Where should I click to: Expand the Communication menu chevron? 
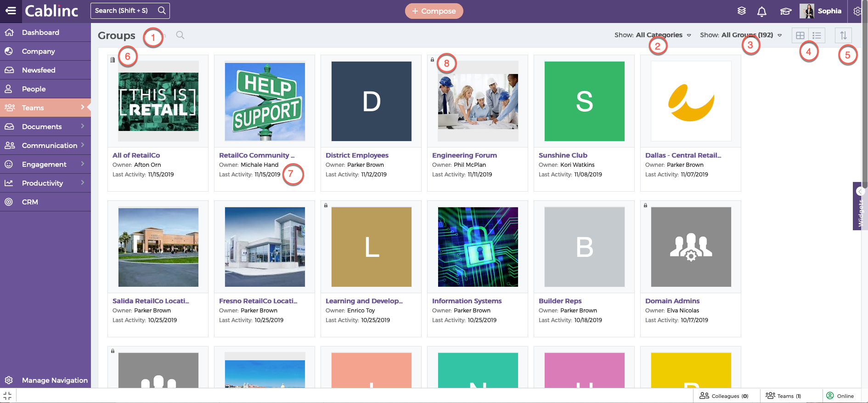pos(83,145)
